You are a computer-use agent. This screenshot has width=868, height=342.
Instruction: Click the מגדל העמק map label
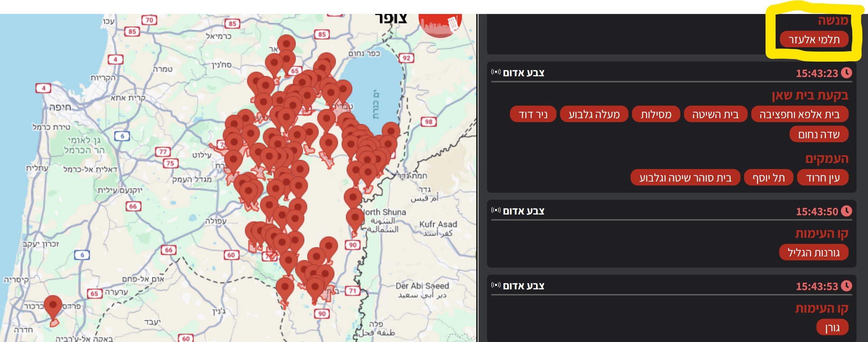(x=192, y=179)
